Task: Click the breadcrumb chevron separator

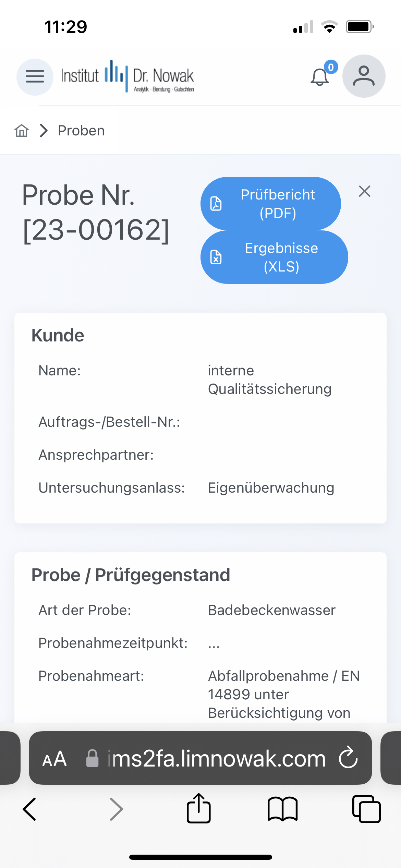Action: 44,131
